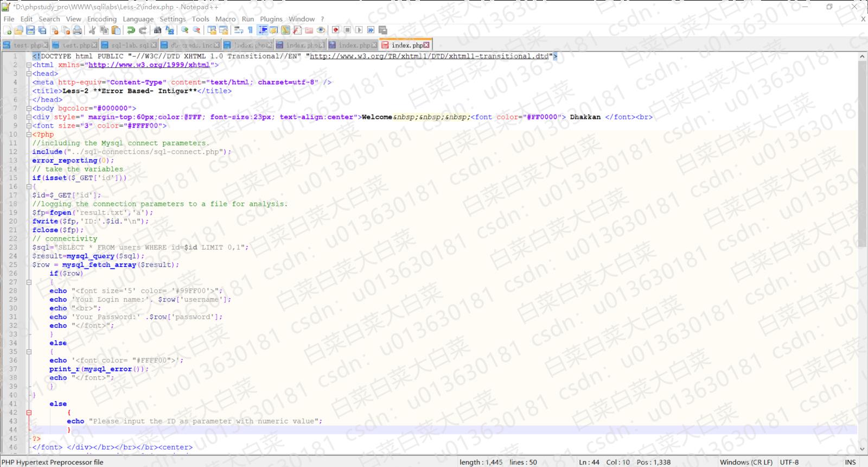
Task: Run macro multiple times icon
Action: pyautogui.click(x=371, y=30)
